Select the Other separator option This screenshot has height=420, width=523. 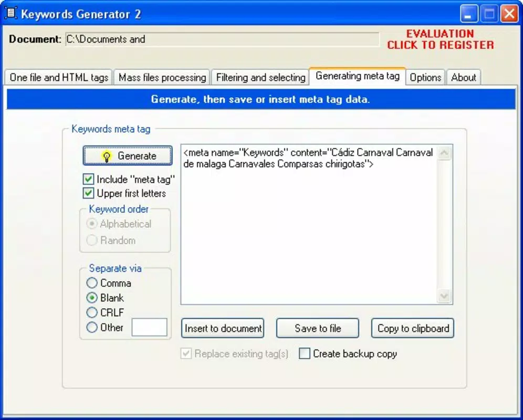click(92, 327)
